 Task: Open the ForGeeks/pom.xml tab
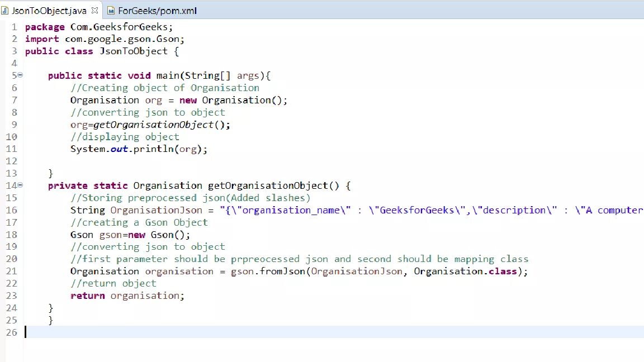coord(157,11)
